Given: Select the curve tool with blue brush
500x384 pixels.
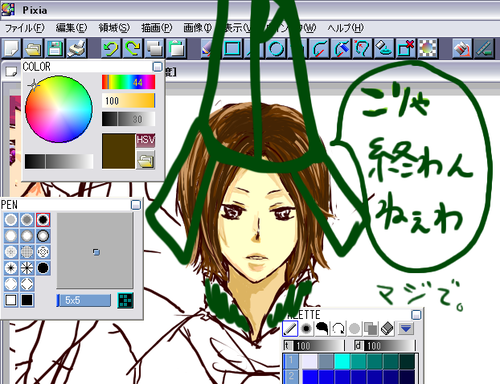Looking at the screenshot, I should pyautogui.click(x=342, y=48).
